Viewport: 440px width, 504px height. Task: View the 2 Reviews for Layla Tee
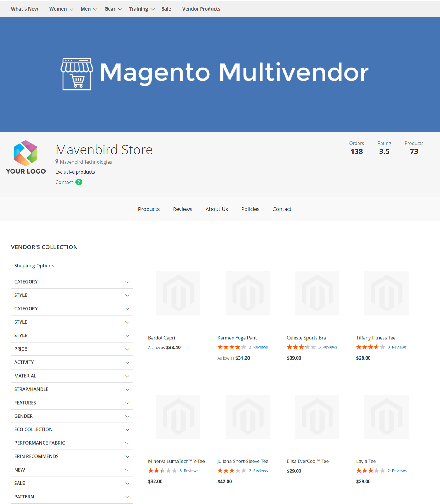tap(397, 470)
